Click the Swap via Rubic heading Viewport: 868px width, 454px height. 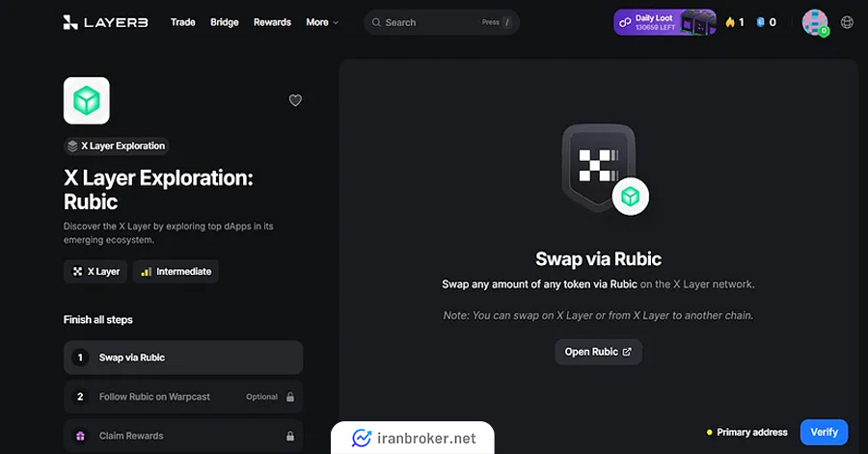(598, 258)
